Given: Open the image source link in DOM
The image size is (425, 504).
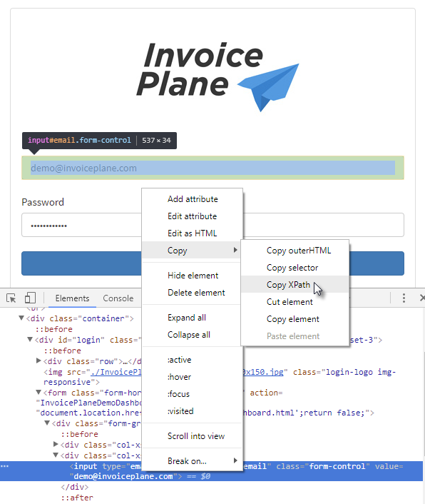Looking at the screenshot, I should pos(116,372).
